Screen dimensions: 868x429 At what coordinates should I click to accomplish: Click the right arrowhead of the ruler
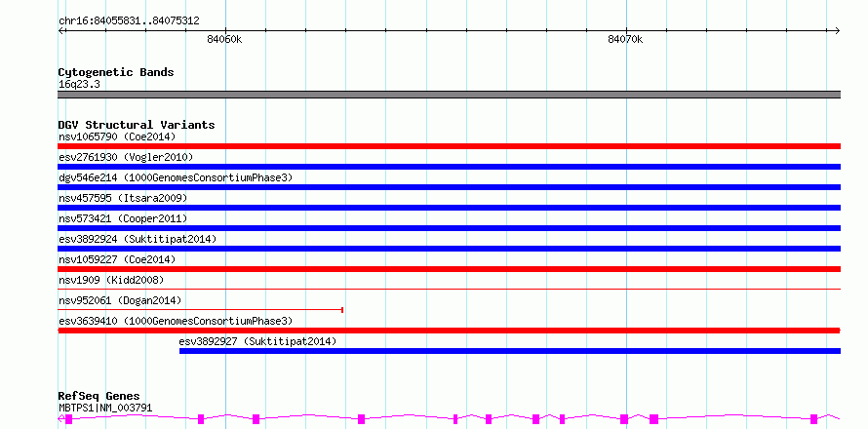(x=837, y=30)
